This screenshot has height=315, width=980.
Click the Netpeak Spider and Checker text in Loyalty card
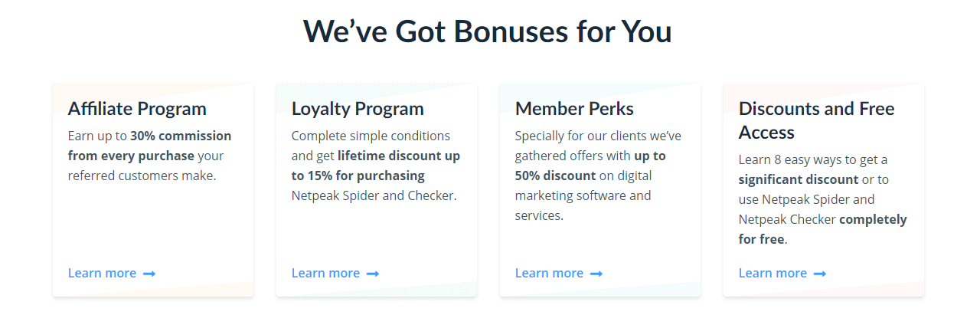point(374,195)
